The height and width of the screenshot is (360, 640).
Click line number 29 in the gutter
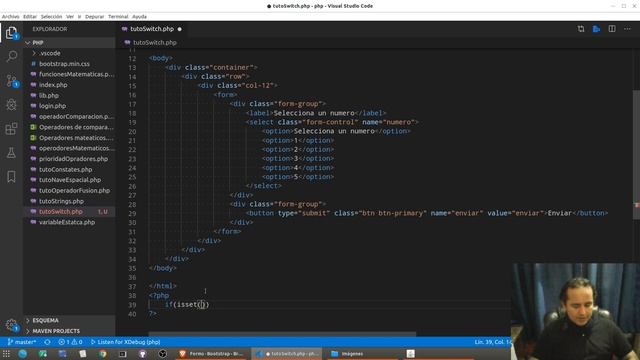point(132,213)
